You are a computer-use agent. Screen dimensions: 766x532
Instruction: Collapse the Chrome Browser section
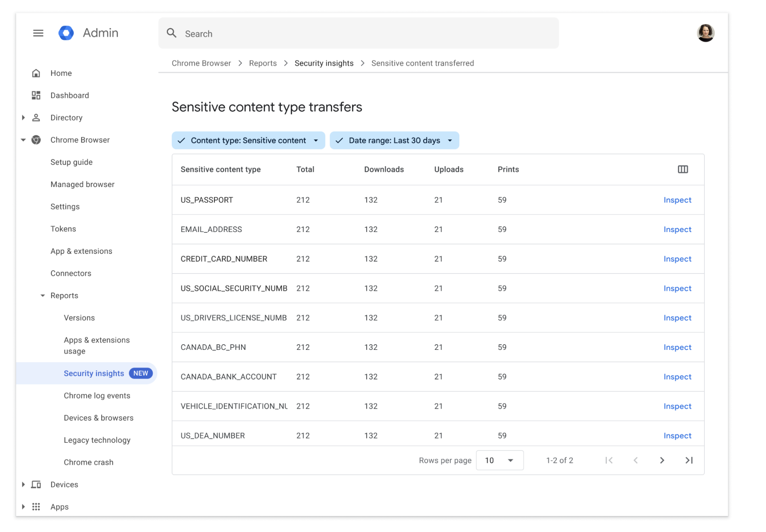pyautogui.click(x=23, y=140)
